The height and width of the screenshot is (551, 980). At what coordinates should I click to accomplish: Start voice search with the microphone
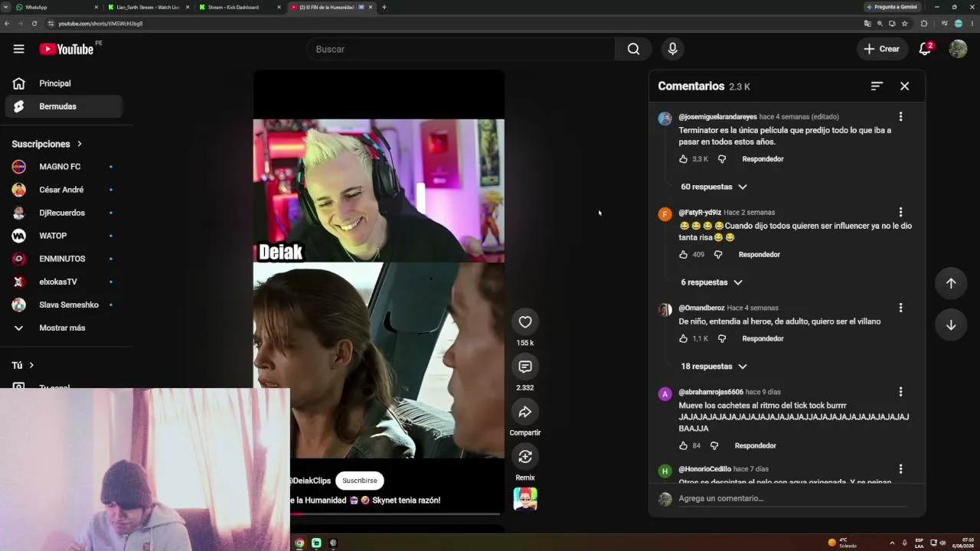pos(672,49)
